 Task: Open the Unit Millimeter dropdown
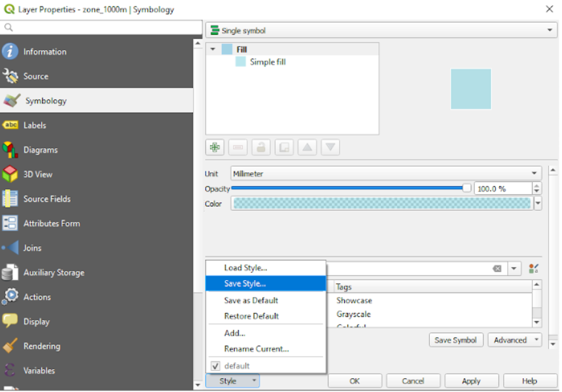click(386, 173)
